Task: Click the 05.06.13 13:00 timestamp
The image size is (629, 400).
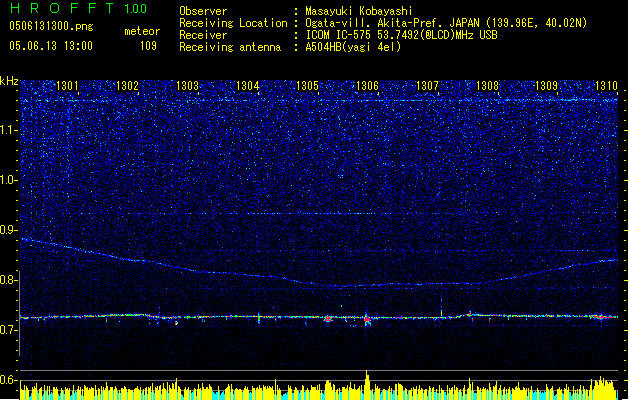Action: [50, 46]
